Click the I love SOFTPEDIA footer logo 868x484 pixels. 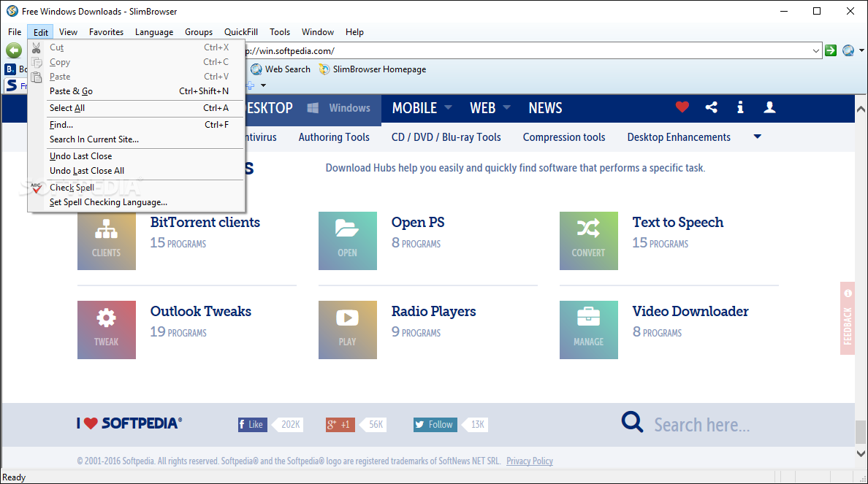click(129, 423)
